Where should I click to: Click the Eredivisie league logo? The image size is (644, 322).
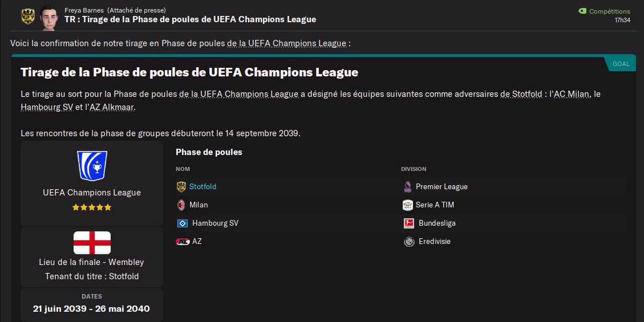point(408,242)
